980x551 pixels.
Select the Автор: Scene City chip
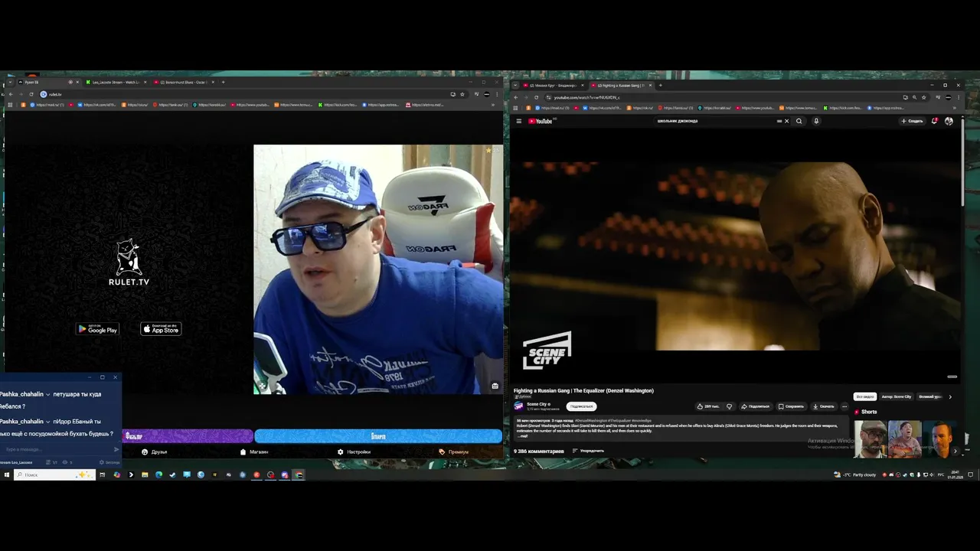pos(896,396)
